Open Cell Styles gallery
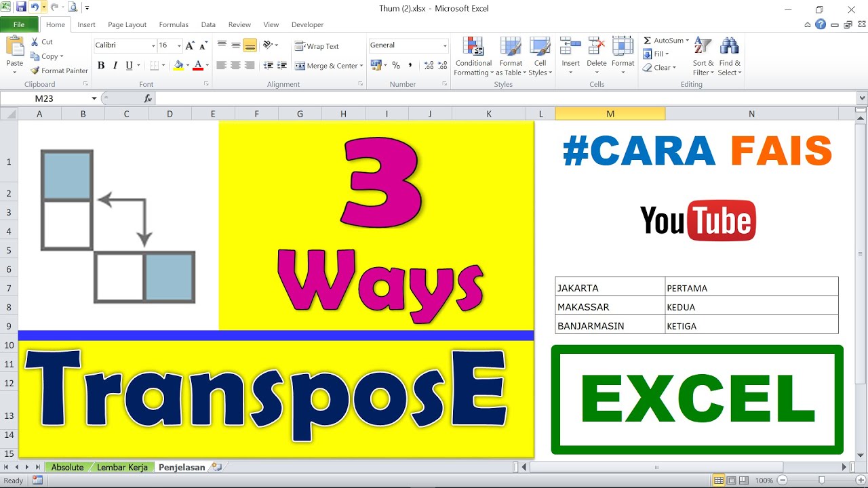The image size is (868, 488). click(540, 57)
